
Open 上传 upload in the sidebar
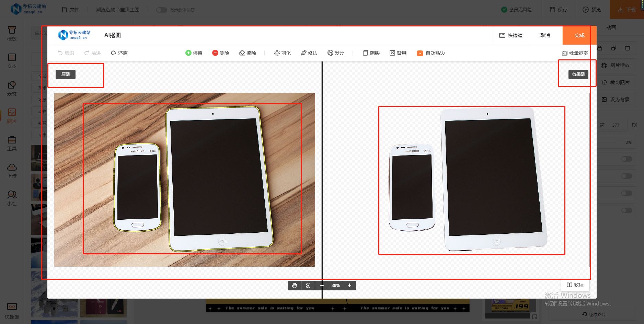click(x=12, y=171)
